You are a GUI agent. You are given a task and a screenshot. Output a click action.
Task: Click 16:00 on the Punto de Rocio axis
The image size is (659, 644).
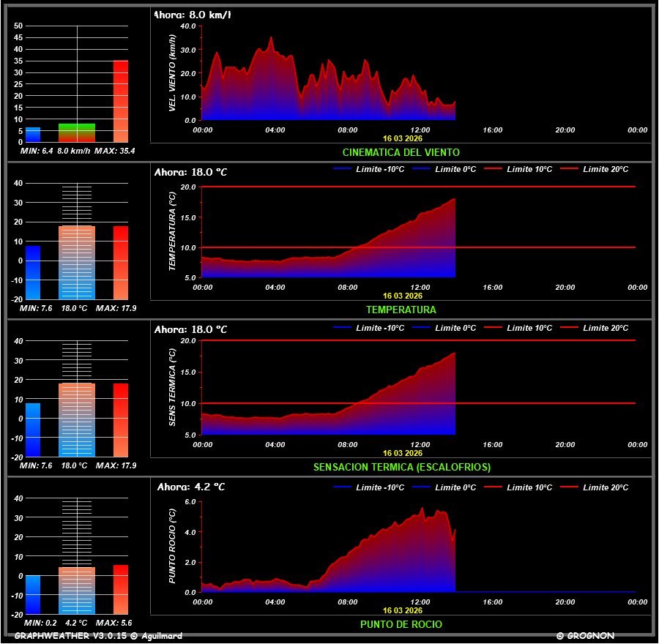point(493,602)
